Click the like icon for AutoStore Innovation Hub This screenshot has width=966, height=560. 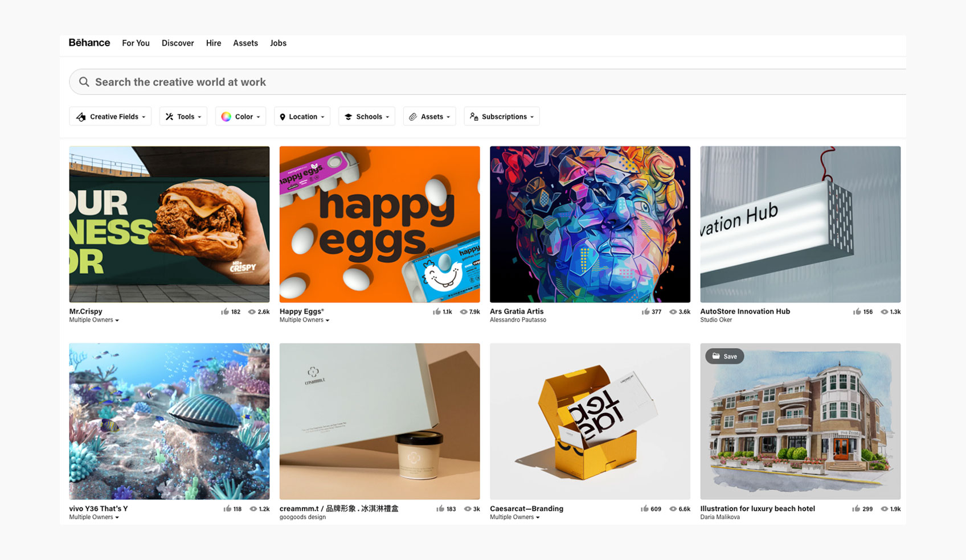[857, 312]
